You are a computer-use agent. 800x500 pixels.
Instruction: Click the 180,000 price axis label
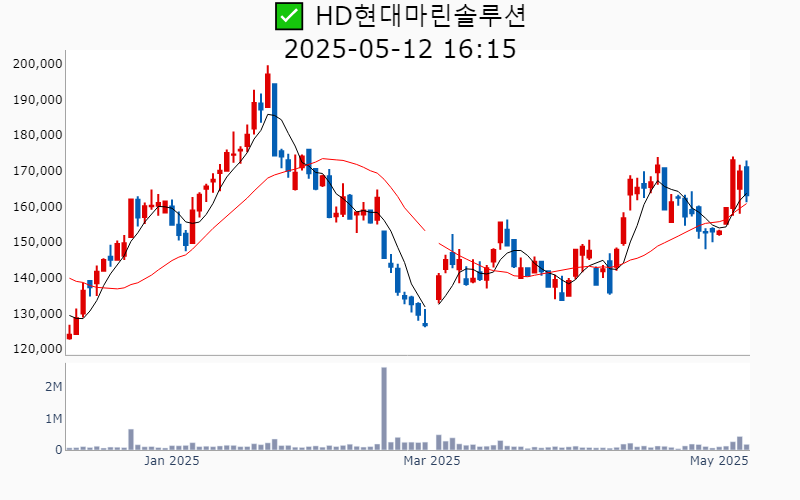[38, 135]
